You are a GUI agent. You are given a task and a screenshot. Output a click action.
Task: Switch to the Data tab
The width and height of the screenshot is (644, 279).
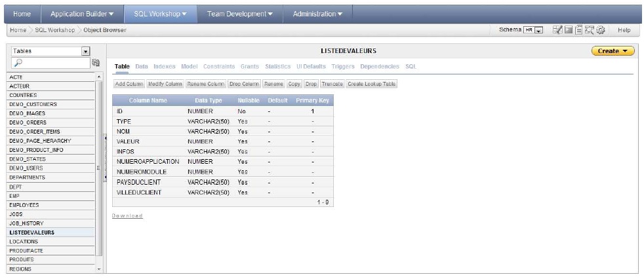(142, 67)
